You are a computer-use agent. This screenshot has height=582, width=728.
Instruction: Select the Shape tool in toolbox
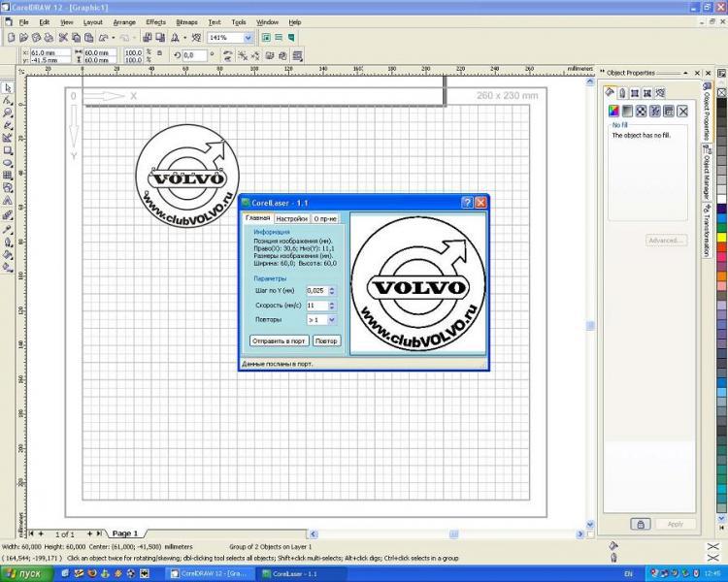[8, 100]
